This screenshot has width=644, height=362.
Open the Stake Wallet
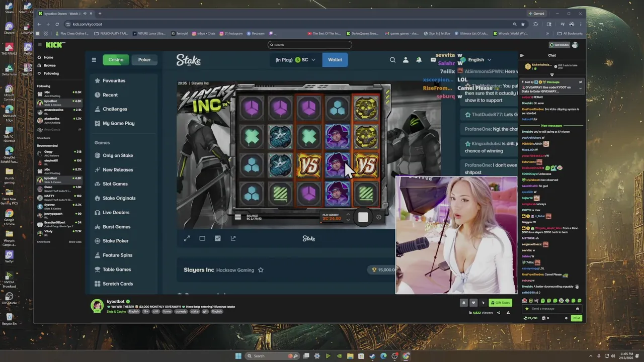(x=335, y=60)
